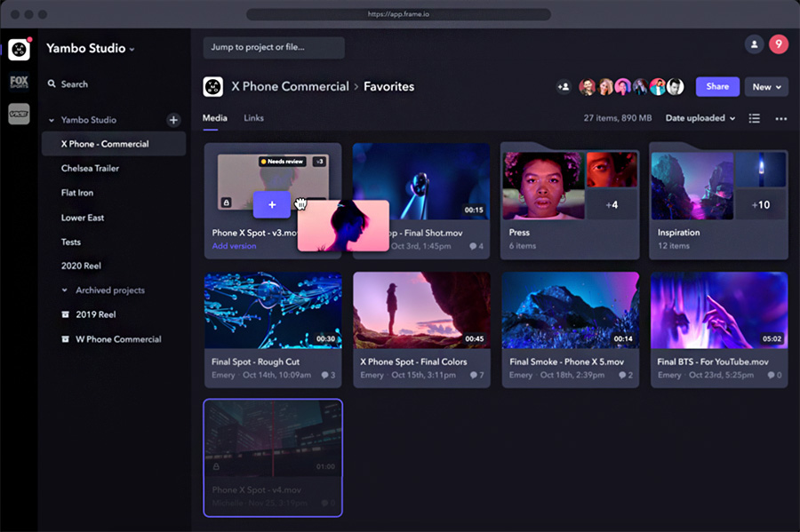Viewport: 800px width, 532px height.
Task: Click the Share button
Action: coord(717,87)
